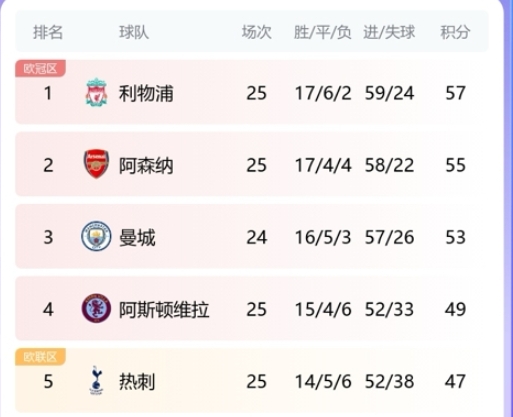Open team 利物浦 from standings

point(146,93)
